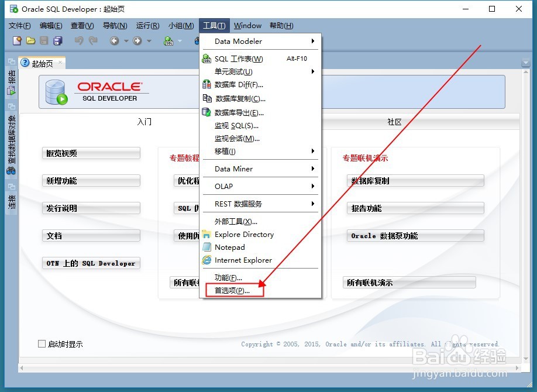Click the New file toolbar icon
Viewport: 537px width, 392px height.
click(x=17, y=41)
